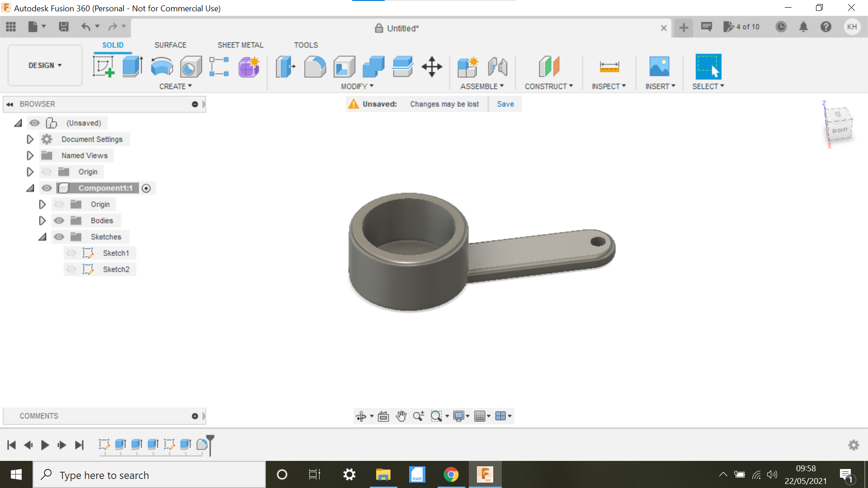The height and width of the screenshot is (488, 868).
Task: Open the Measure tool in Inspect group
Action: [609, 67]
